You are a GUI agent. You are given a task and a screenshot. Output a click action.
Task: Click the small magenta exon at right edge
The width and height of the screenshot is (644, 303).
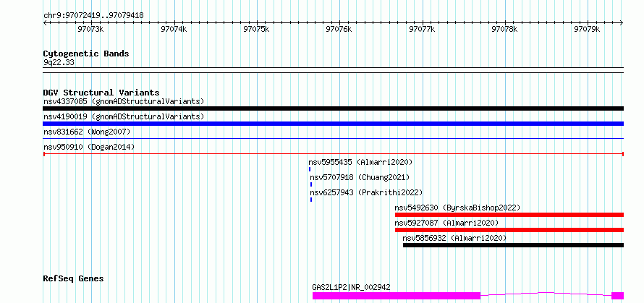pos(618,296)
